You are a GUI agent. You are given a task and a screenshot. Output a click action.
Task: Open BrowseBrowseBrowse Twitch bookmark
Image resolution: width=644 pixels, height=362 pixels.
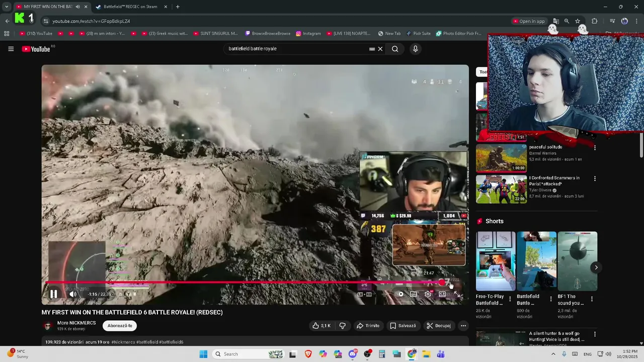point(268,34)
